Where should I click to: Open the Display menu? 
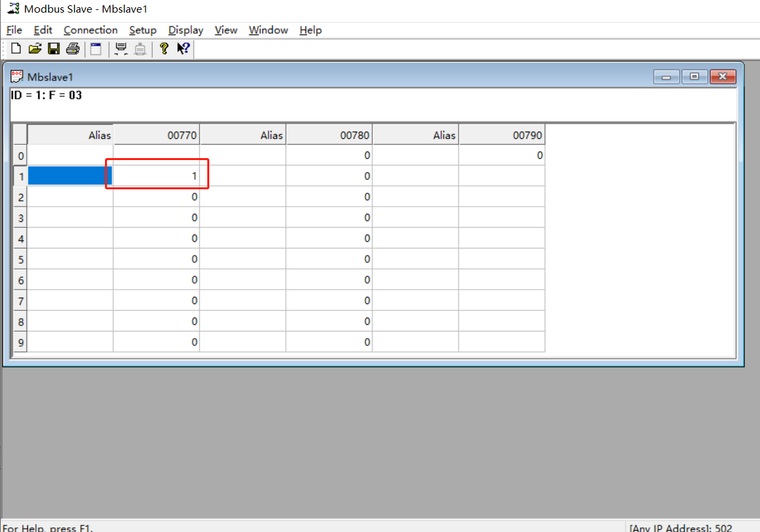(x=185, y=30)
